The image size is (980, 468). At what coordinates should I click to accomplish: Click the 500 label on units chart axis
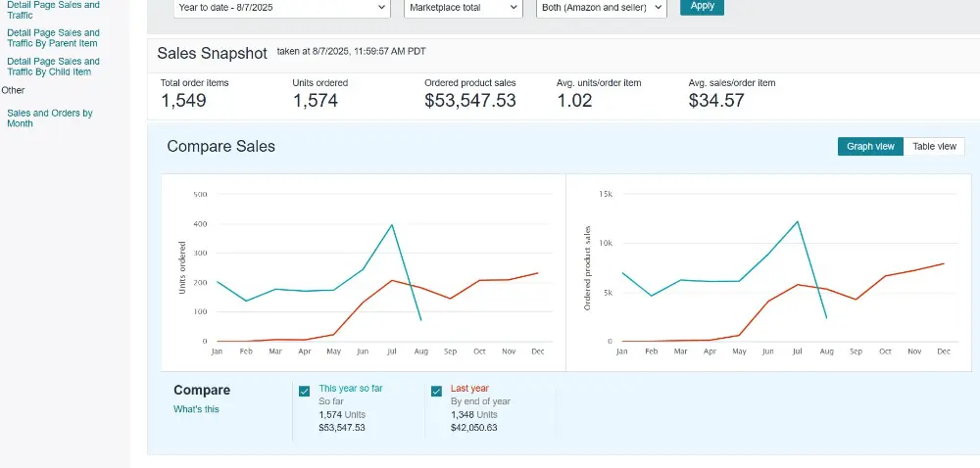click(x=200, y=194)
